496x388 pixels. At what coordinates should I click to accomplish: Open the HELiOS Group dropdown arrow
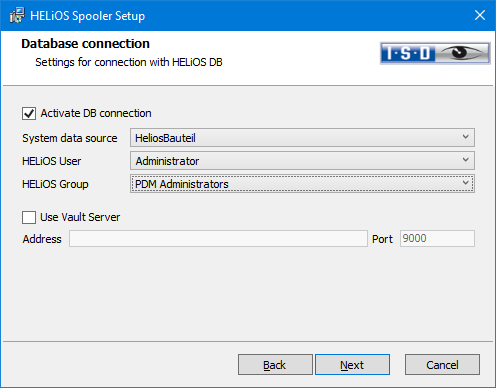(466, 183)
